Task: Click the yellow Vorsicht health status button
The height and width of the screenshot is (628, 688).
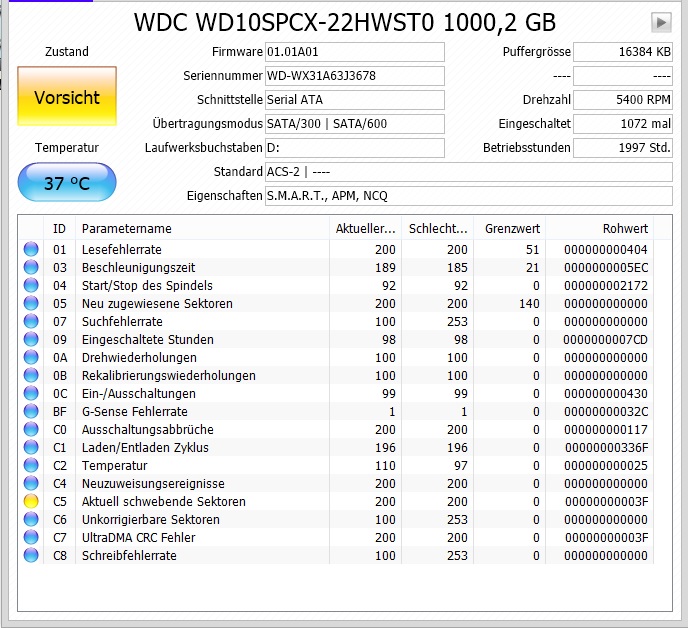Action: pyautogui.click(x=67, y=97)
